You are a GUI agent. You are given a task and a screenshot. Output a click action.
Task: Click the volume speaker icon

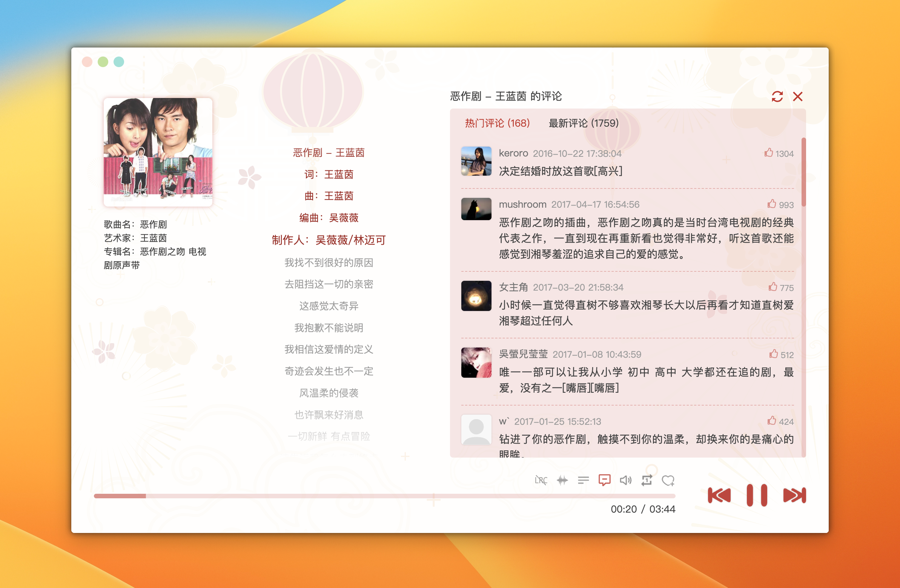pyautogui.click(x=625, y=480)
